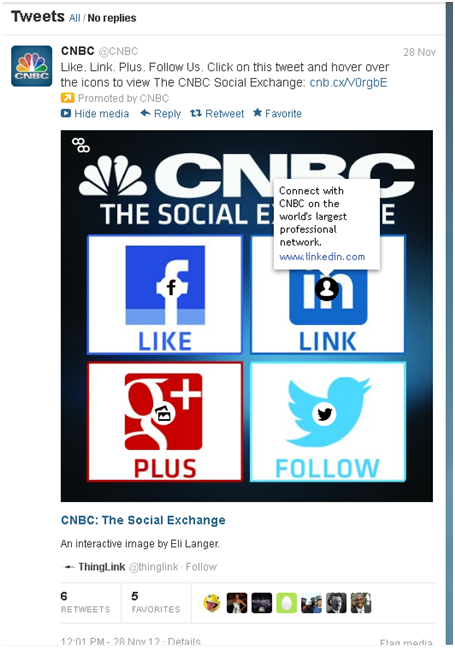This screenshot has width=455, height=648.
Task: Hide media on the tweet
Action: pos(95,113)
